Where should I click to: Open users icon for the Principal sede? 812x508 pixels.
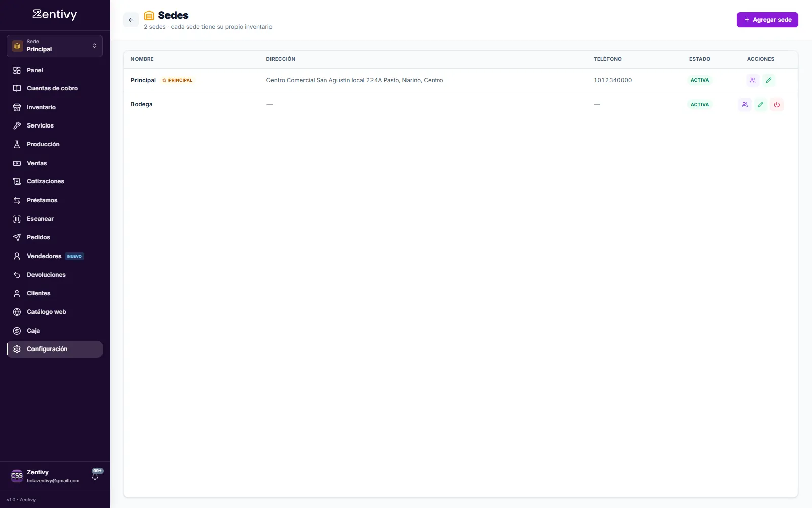(753, 80)
